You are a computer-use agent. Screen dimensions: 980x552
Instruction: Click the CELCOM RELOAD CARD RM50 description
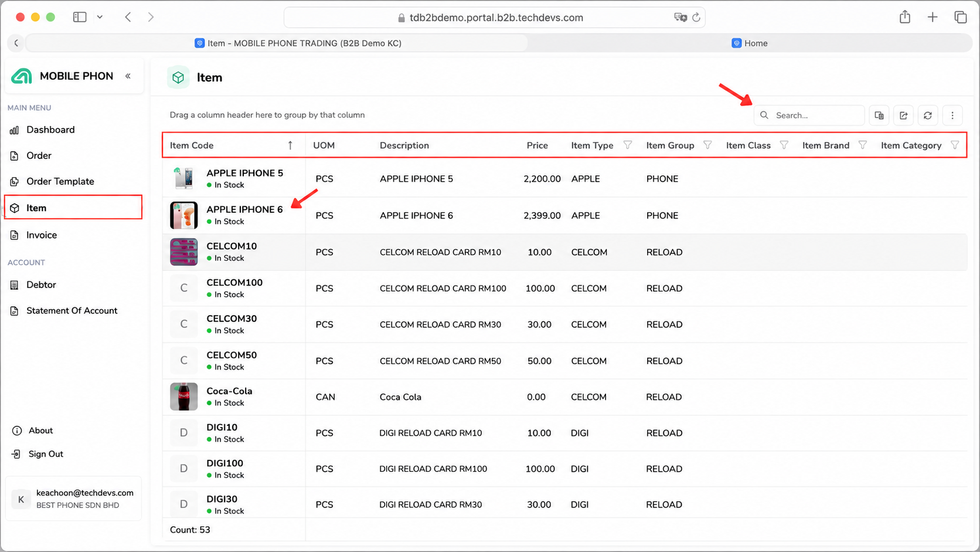pos(440,361)
